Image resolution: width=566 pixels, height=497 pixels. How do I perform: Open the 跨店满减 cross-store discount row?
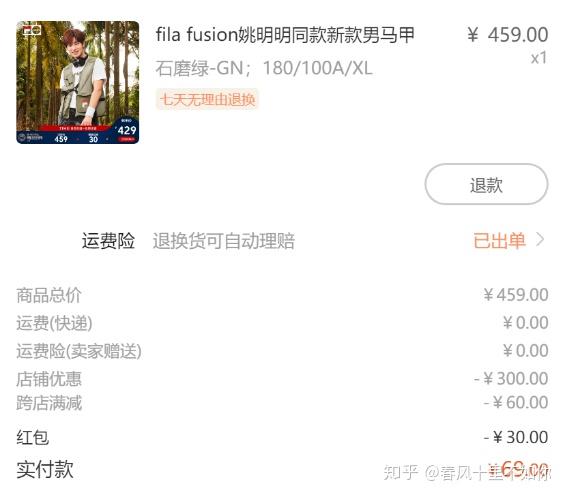(x=282, y=402)
